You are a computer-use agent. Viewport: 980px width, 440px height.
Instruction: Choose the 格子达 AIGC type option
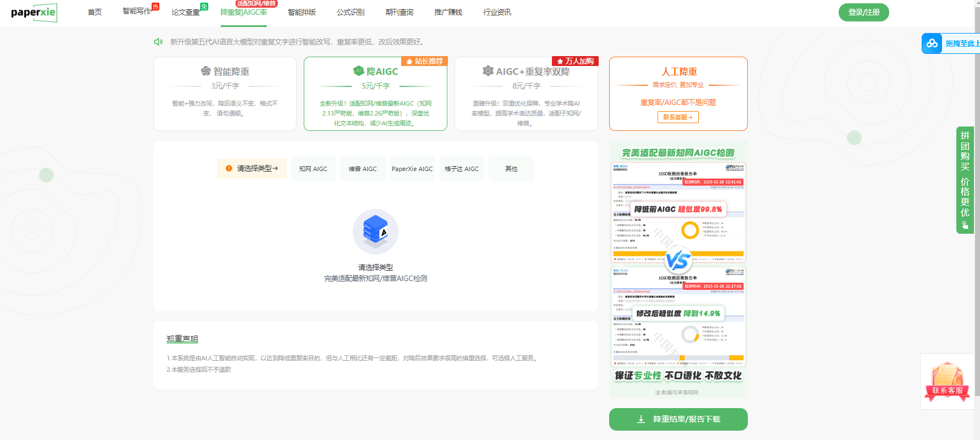pos(462,169)
